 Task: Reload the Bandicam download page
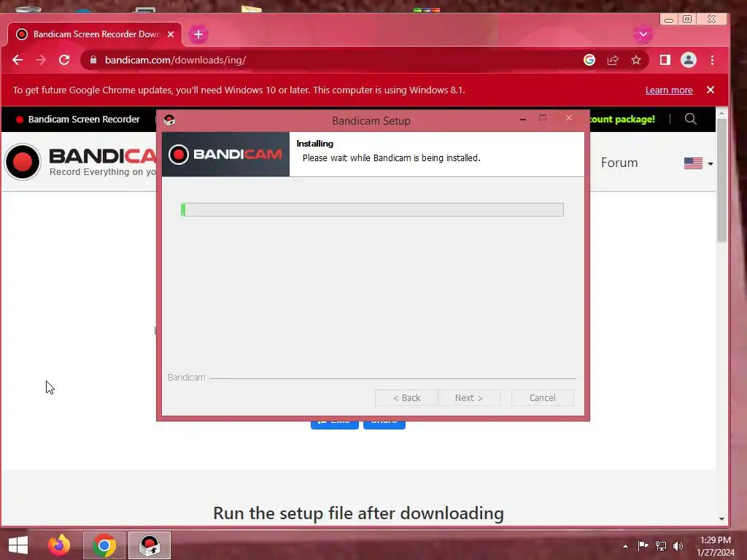tap(64, 60)
